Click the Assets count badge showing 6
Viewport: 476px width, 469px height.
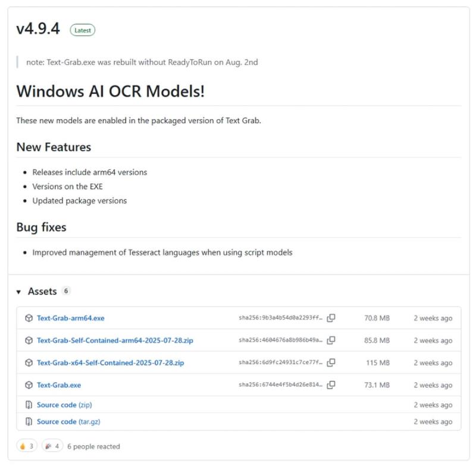66,291
